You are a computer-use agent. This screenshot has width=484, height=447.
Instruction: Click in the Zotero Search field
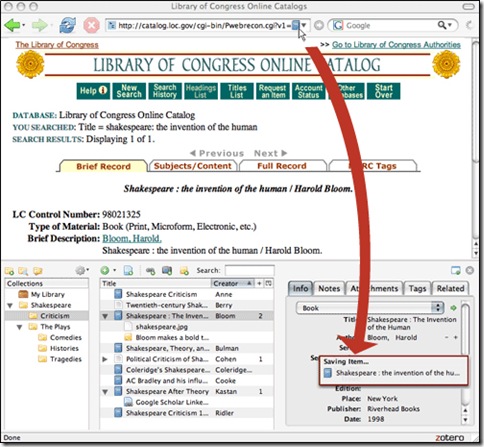click(x=250, y=270)
